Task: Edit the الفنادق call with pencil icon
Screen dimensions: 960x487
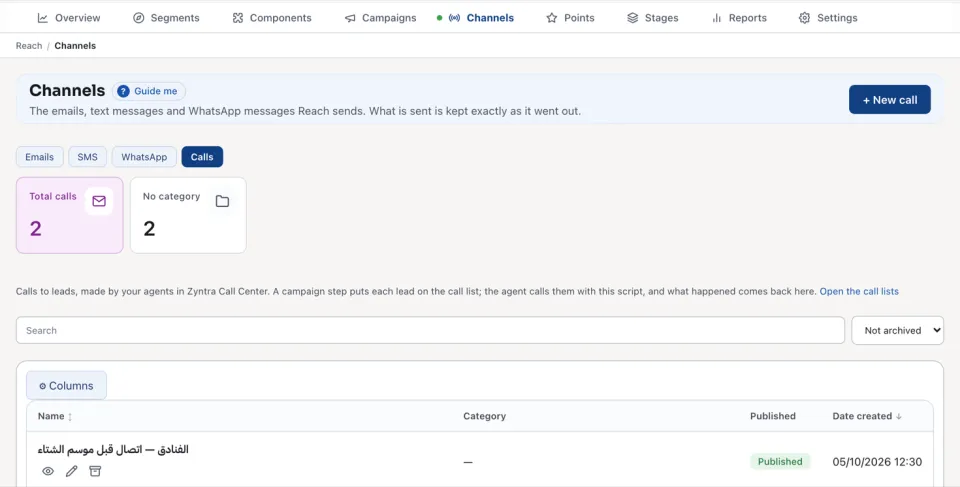Action: (72, 471)
